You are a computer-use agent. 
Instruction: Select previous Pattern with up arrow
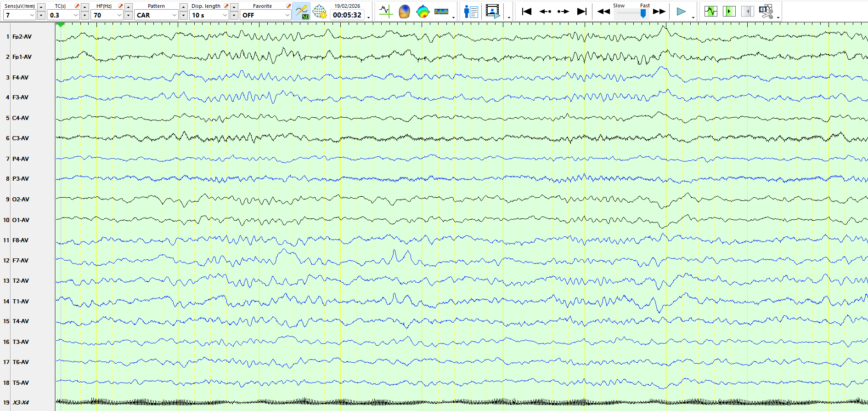184,7
